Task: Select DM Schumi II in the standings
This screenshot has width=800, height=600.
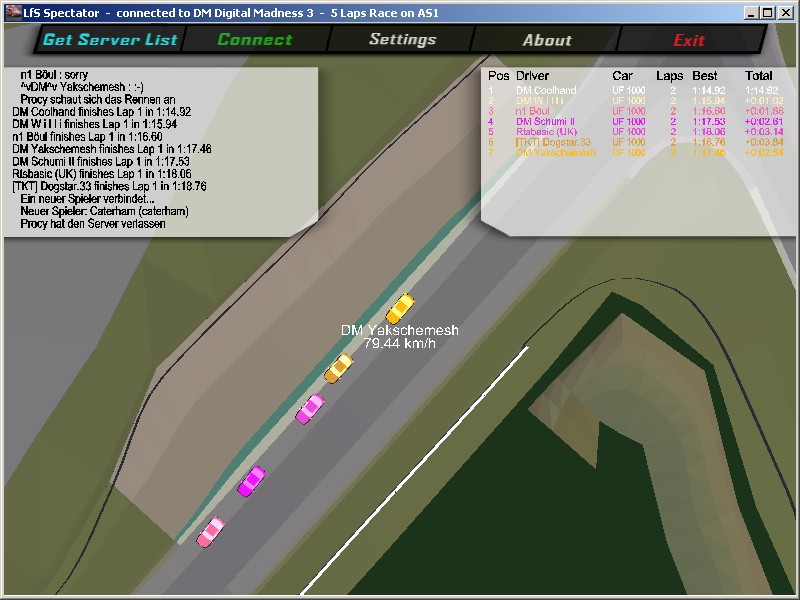Action: pos(545,121)
